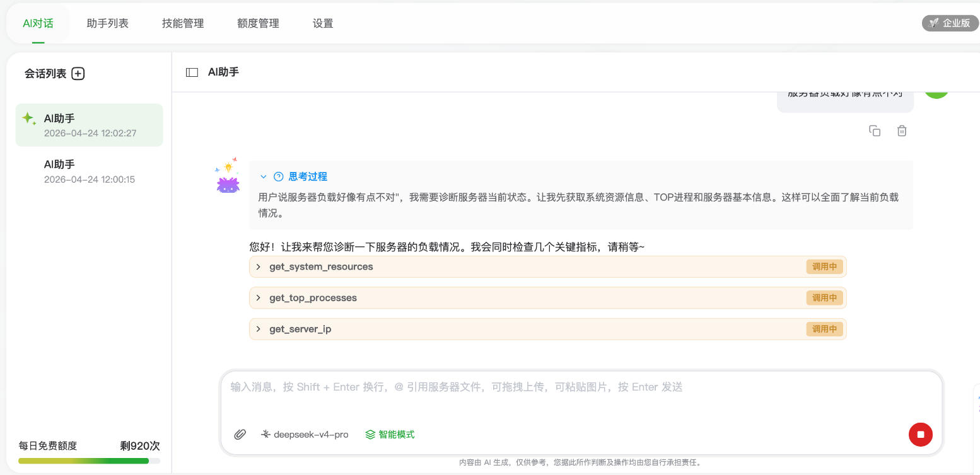Select the 12:00:15 AI助手 conversation
The image size is (980, 475).
click(89, 171)
